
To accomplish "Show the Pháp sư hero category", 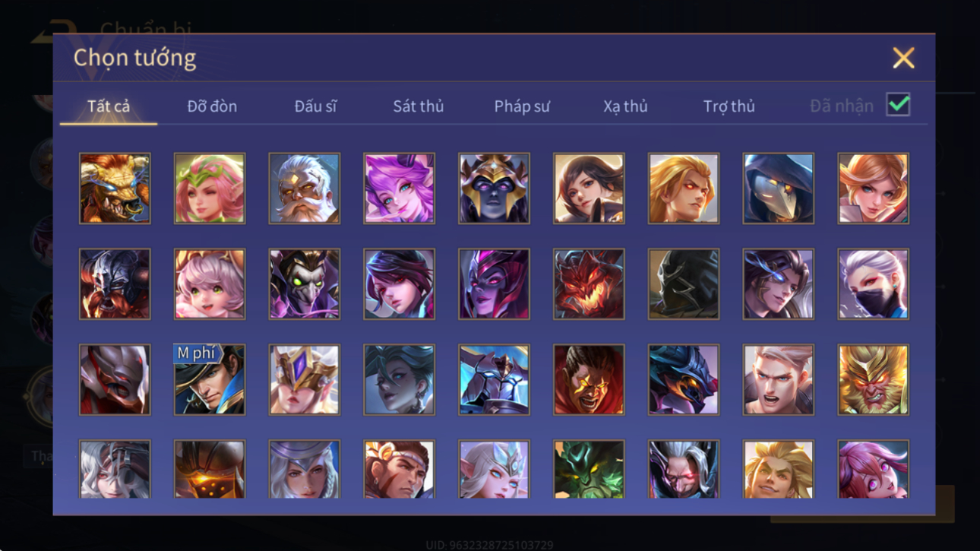I will [x=522, y=106].
